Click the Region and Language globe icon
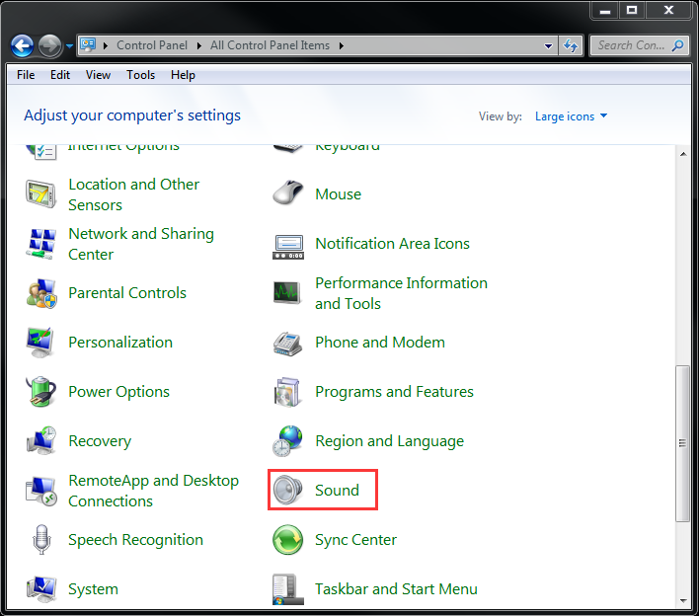 point(287,441)
